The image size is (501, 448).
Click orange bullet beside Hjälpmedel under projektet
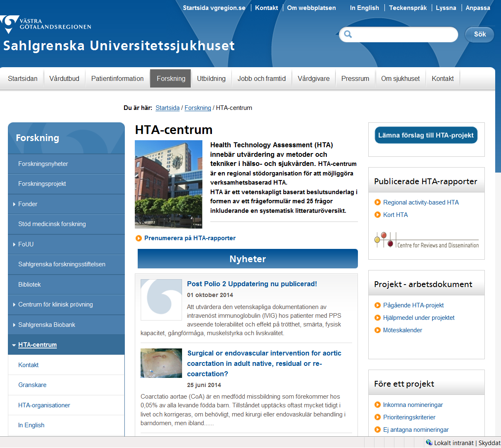(377, 318)
